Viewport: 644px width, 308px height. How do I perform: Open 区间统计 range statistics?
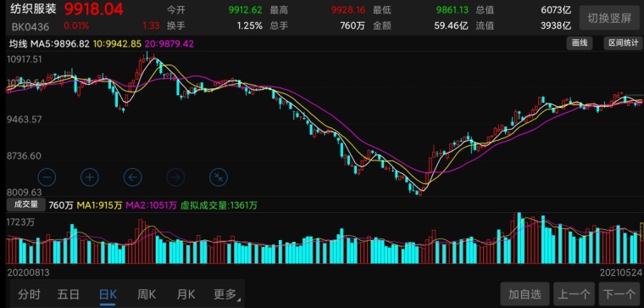pyautogui.click(x=623, y=43)
